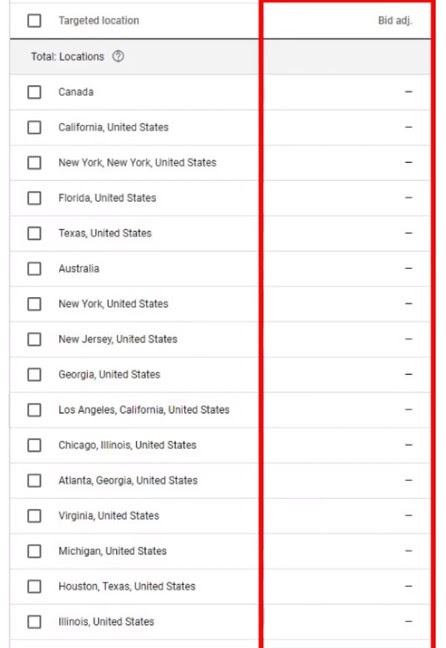446x648 pixels.
Task: Check the Florida, United States box
Action: [34, 198]
